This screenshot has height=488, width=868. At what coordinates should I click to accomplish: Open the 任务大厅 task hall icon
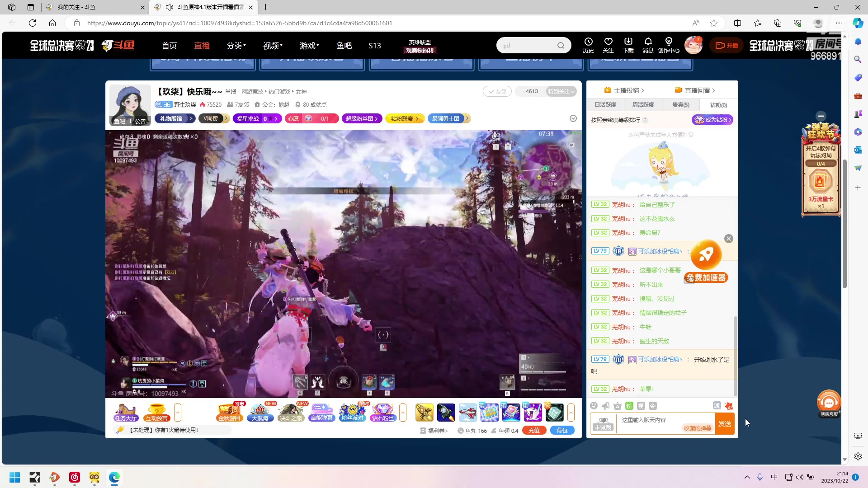point(126,412)
